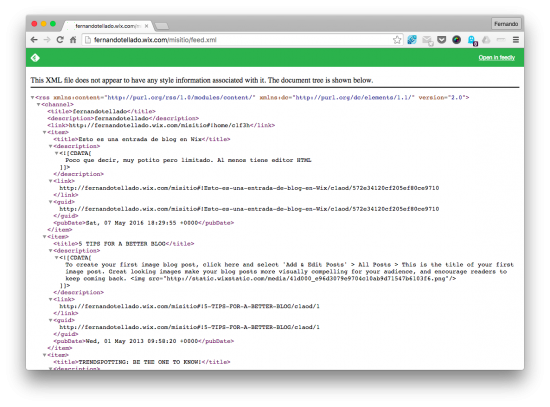Open the round color wheel extension icon
The width and height of the screenshot is (550, 407).
pos(456,40)
